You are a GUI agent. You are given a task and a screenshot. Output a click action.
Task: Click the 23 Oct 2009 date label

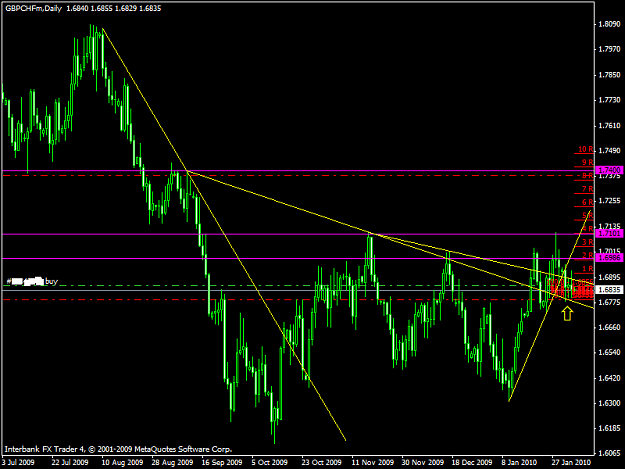click(x=321, y=463)
